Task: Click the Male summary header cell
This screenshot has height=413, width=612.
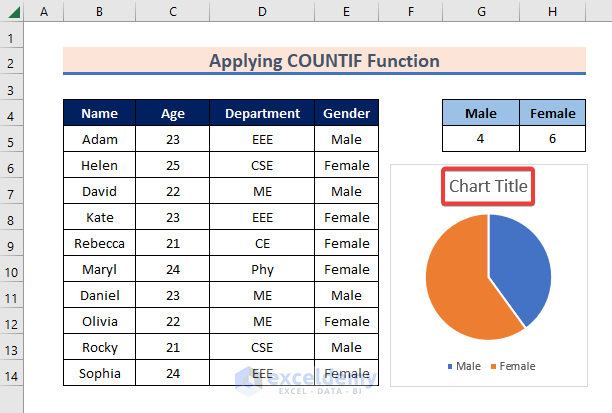Action: tap(481, 113)
